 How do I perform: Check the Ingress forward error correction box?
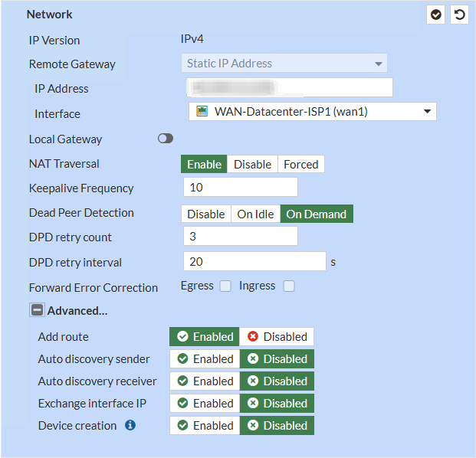[x=289, y=286]
